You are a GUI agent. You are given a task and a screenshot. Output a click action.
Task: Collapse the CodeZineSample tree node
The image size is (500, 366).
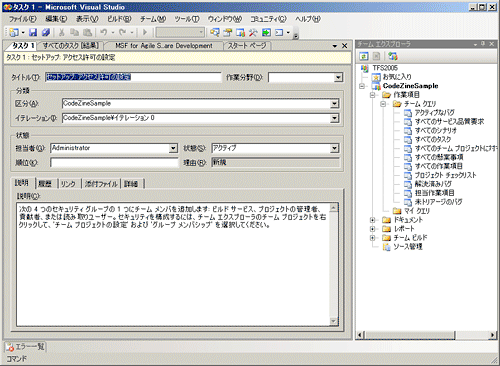pyautogui.click(x=362, y=86)
